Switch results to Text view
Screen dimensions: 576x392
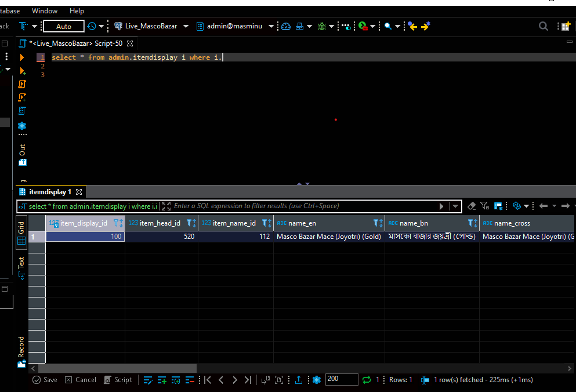(x=21, y=268)
